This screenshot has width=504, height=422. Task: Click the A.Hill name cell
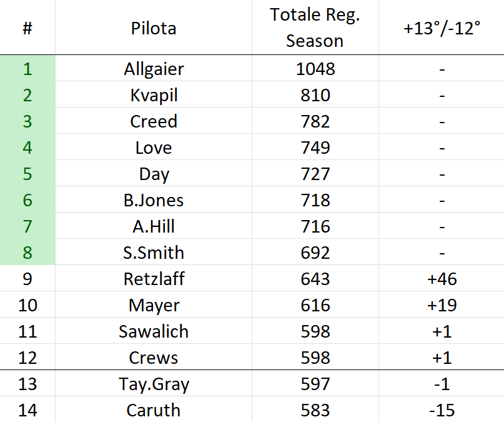(x=154, y=226)
